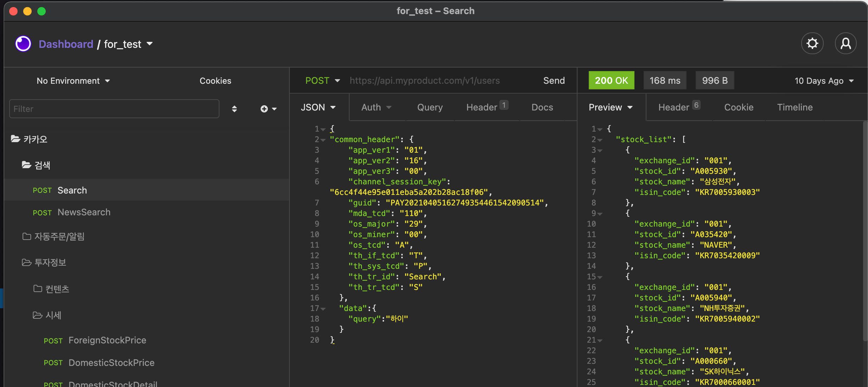
Task: Click the sort order arrows icon
Action: (234, 109)
